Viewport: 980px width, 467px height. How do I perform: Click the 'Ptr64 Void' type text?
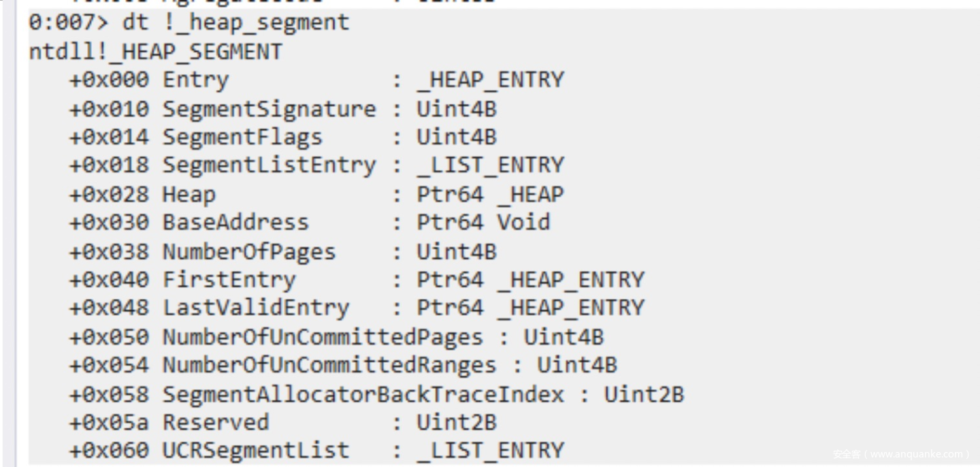[x=483, y=223]
